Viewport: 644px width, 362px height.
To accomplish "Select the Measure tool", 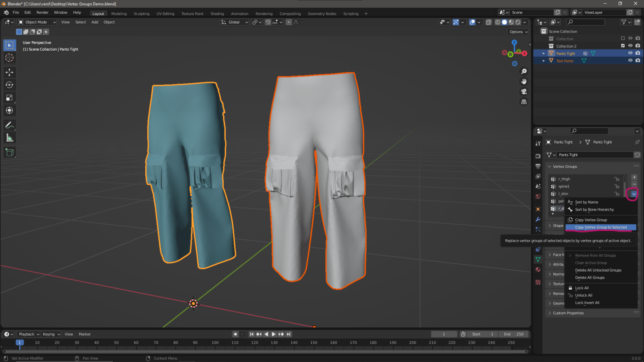I will [9, 138].
